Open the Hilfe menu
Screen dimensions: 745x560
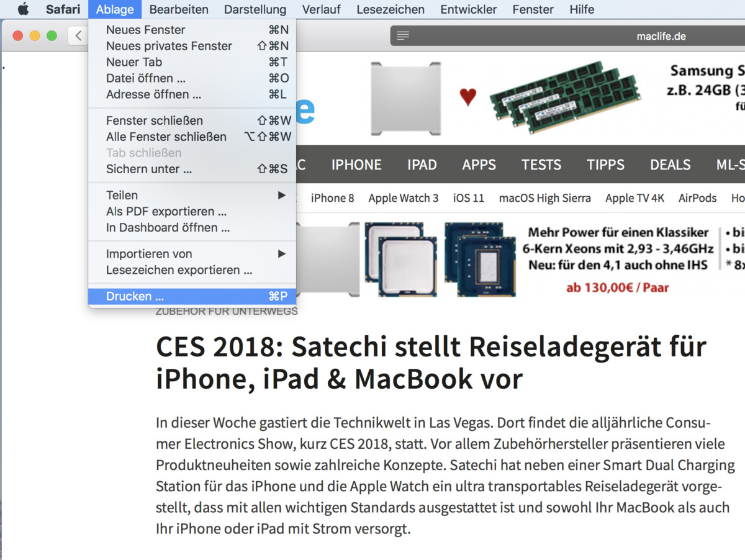point(582,9)
